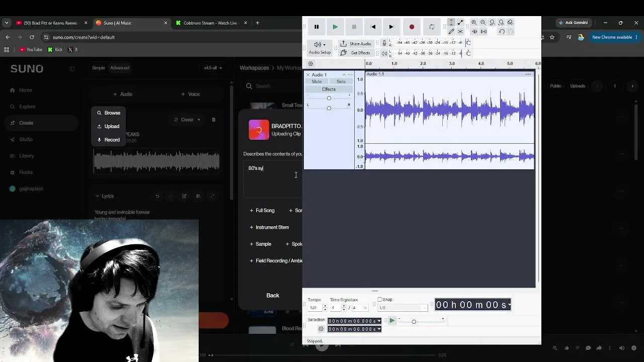Mute the Audio 1 track
Viewport: 644px width, 362px height.
coord(316,81)
